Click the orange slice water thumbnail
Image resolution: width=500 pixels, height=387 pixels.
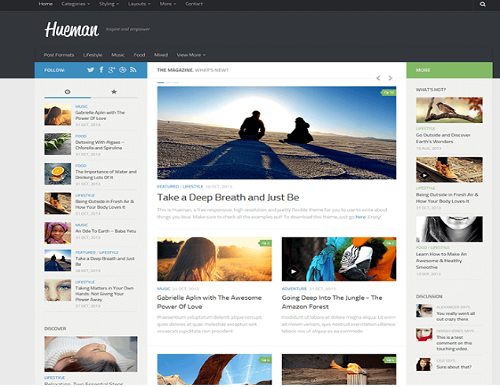58,174
